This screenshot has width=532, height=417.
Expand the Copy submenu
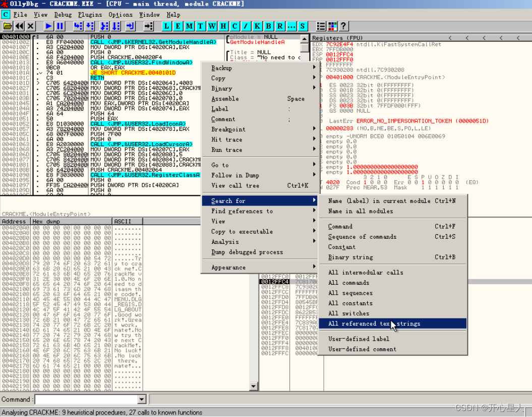(x=260, y=78)
